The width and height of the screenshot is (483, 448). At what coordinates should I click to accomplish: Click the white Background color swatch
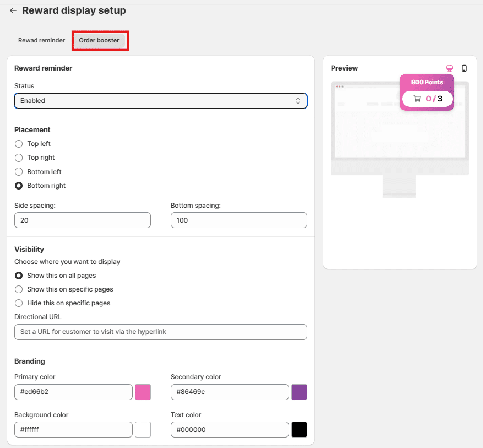(143, 429)
